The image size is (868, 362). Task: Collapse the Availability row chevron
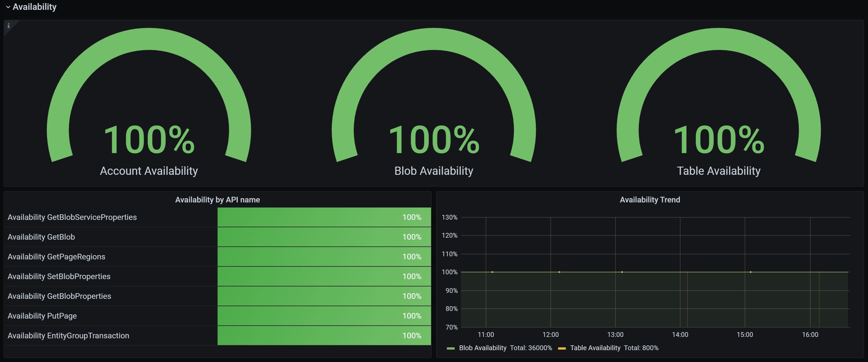pos(8,7)
